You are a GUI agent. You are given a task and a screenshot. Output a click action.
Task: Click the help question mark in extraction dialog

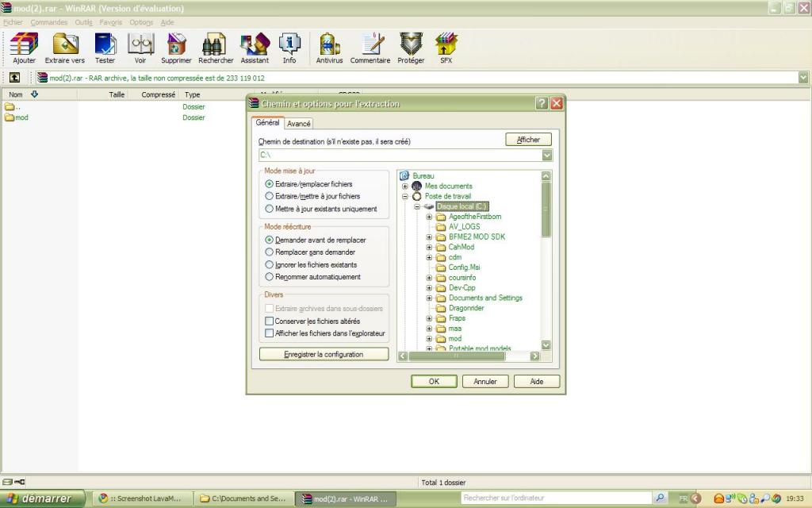click(542, 103)
